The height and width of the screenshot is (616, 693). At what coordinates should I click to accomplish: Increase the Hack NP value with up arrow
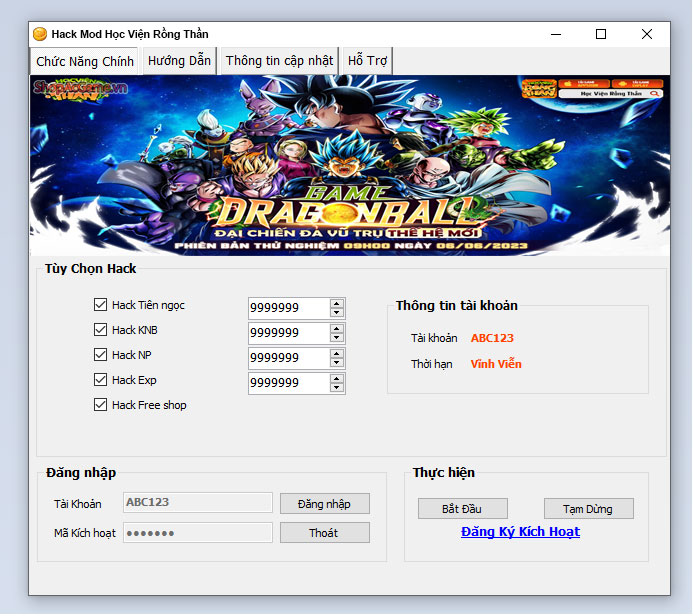(x=337, y=354)
